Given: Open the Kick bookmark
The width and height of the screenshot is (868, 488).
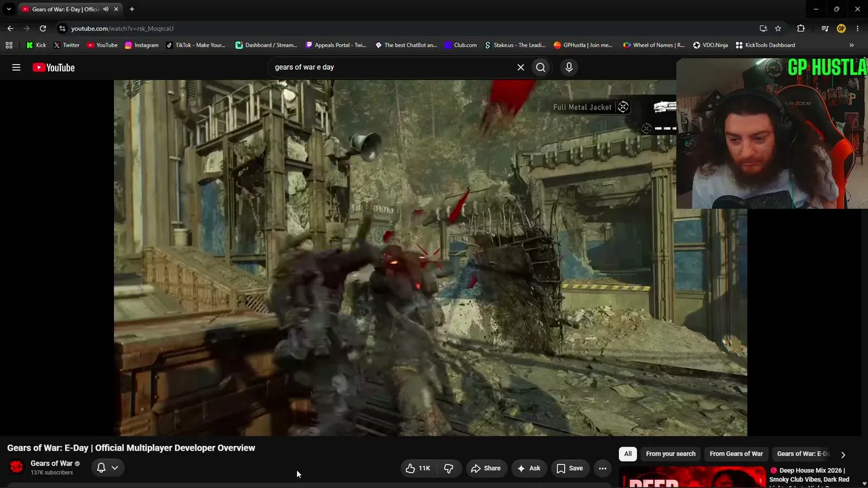Looking at the screenshot, I should point(36,45).
